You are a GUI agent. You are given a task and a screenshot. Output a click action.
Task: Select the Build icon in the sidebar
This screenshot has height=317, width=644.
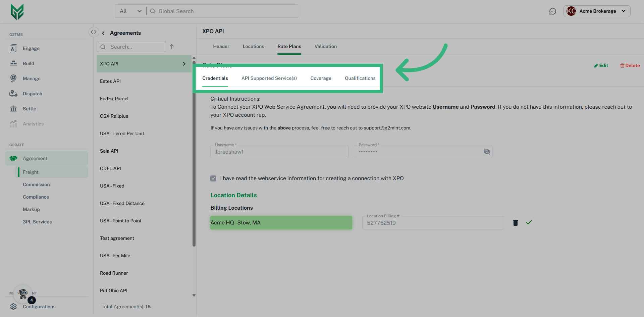click(x=13, y=63)
